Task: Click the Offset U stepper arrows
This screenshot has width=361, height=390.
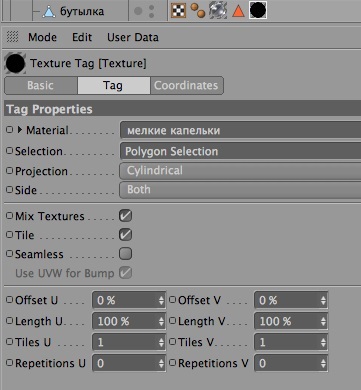Action: point(161,301)
